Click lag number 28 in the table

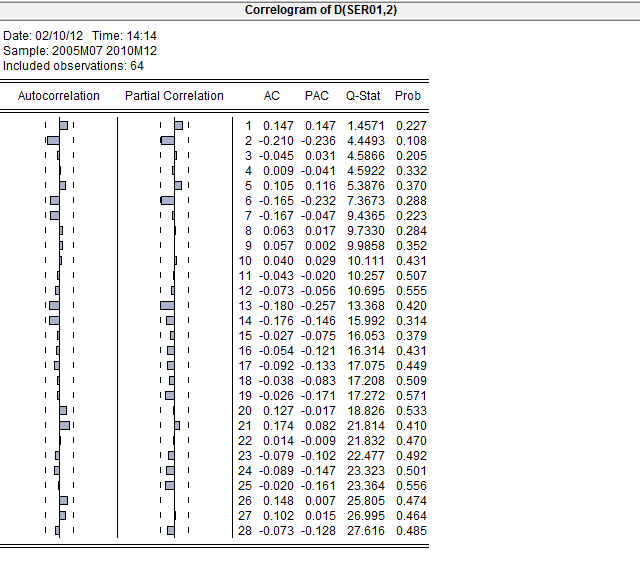(x=245, y=530)
